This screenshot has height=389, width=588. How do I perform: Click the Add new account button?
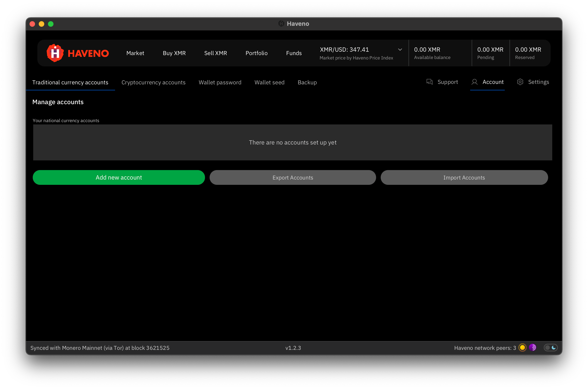119,177
